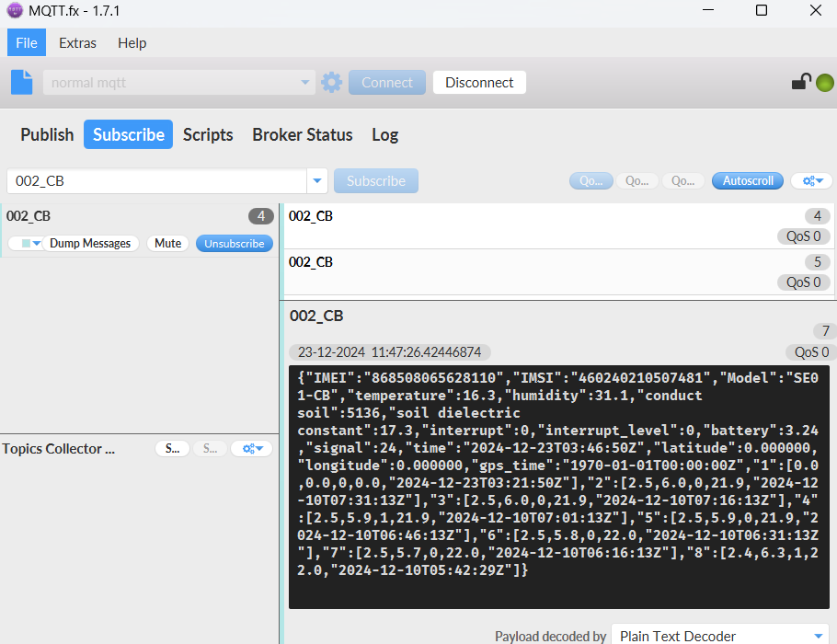The image size is (837, 644).
Task: Switch to the Publish tab
Action: [47, 134]
